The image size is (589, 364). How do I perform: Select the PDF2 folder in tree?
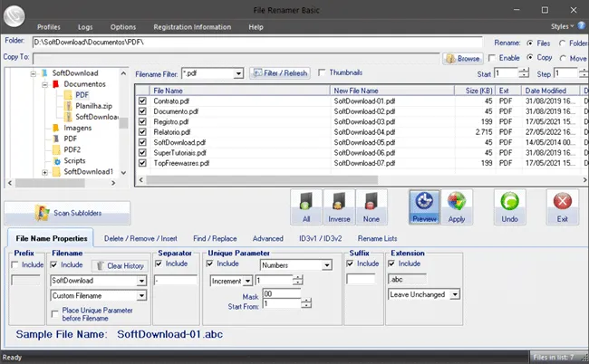(72, 149)
